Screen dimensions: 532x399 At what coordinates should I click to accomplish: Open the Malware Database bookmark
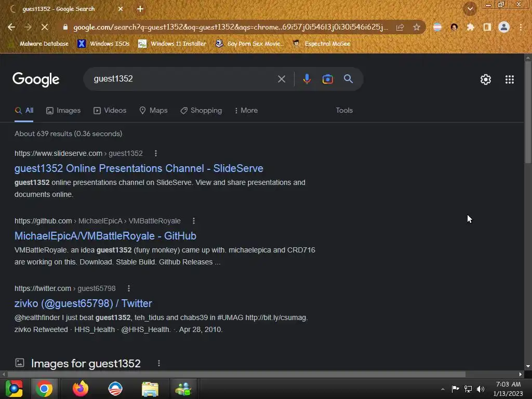click(x=40, y=44)
